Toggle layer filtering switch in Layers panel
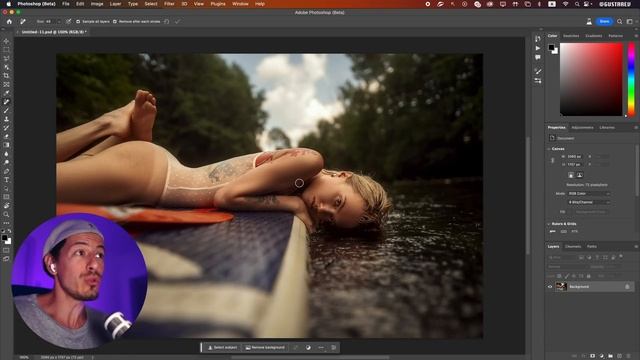 click(621, 256)
